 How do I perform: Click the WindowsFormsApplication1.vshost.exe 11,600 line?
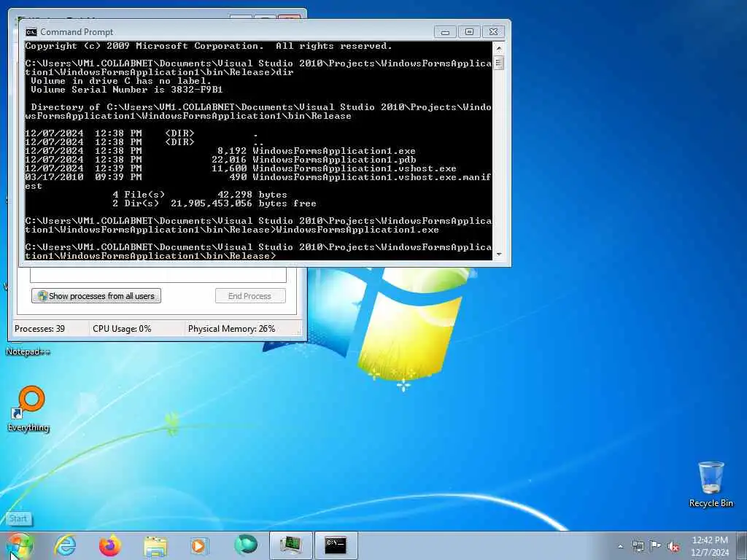241,168
